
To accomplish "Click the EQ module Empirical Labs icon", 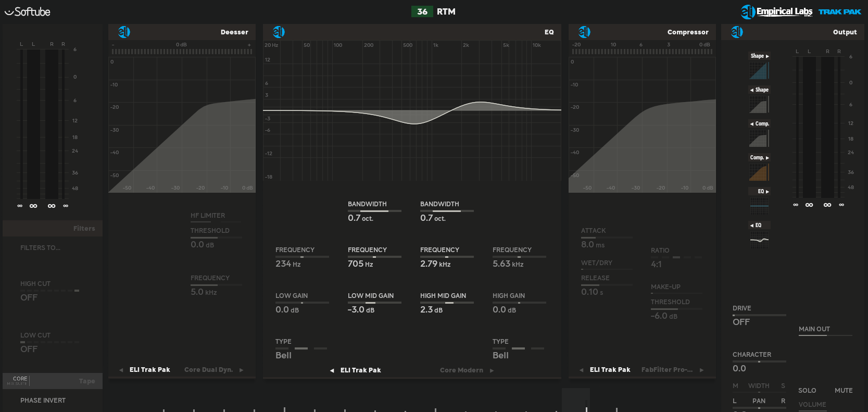I will pos(279,32).
